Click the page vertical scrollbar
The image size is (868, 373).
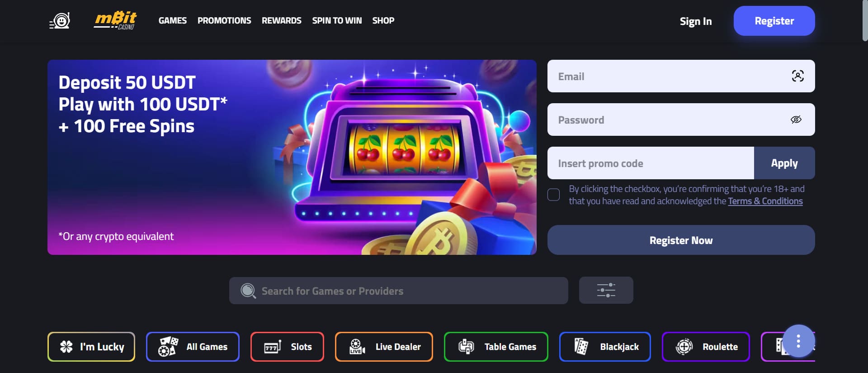coord(864,21)
